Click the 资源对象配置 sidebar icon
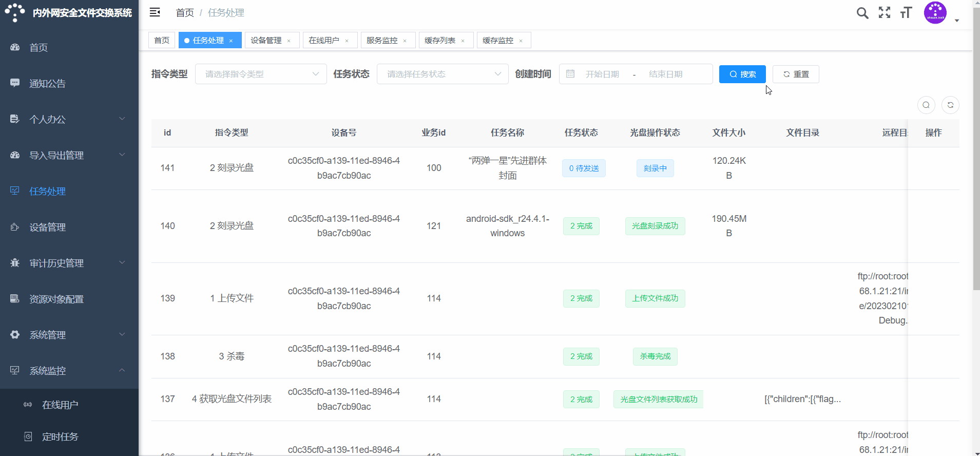 coord(15,299)
